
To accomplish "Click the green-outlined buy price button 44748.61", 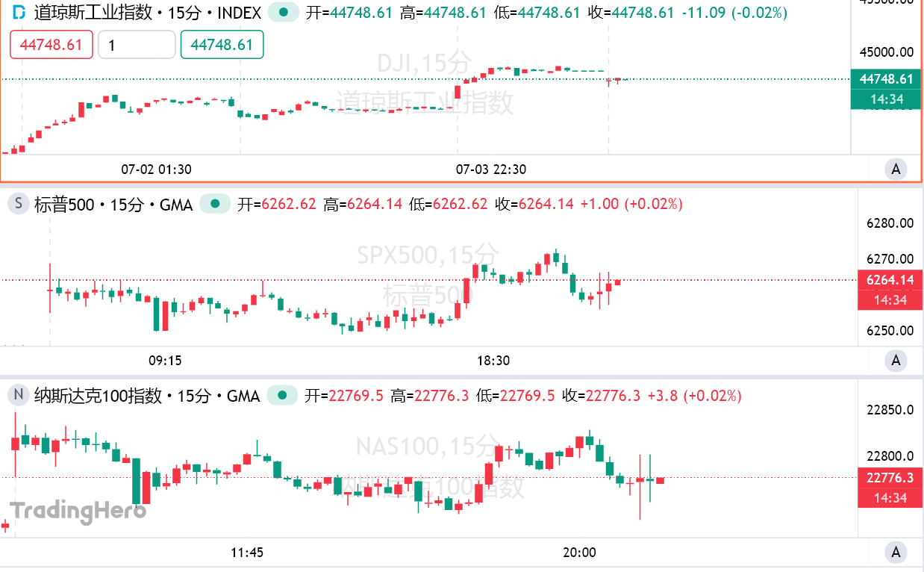I will [x=222, y=45].
